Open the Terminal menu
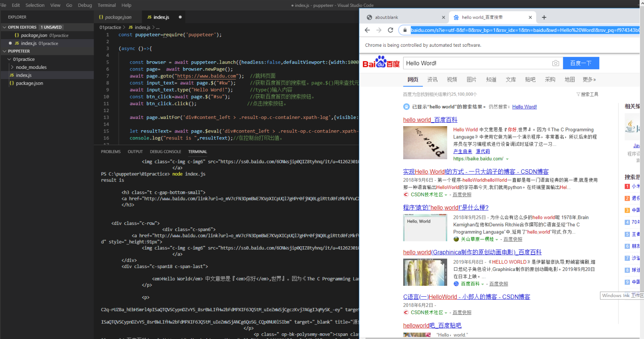This screenshot has width=644, height=339. click(107, 5)
